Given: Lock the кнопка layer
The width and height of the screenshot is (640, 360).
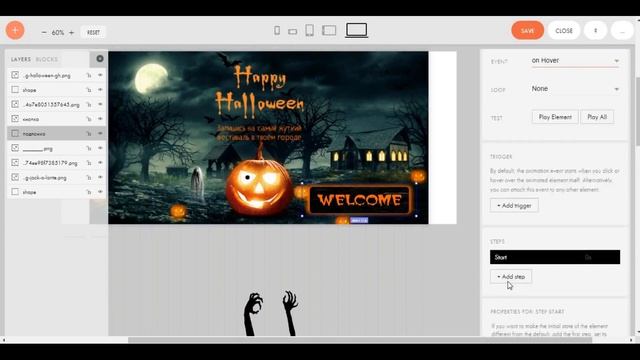Looking at the screenshot, I should 89,119.
